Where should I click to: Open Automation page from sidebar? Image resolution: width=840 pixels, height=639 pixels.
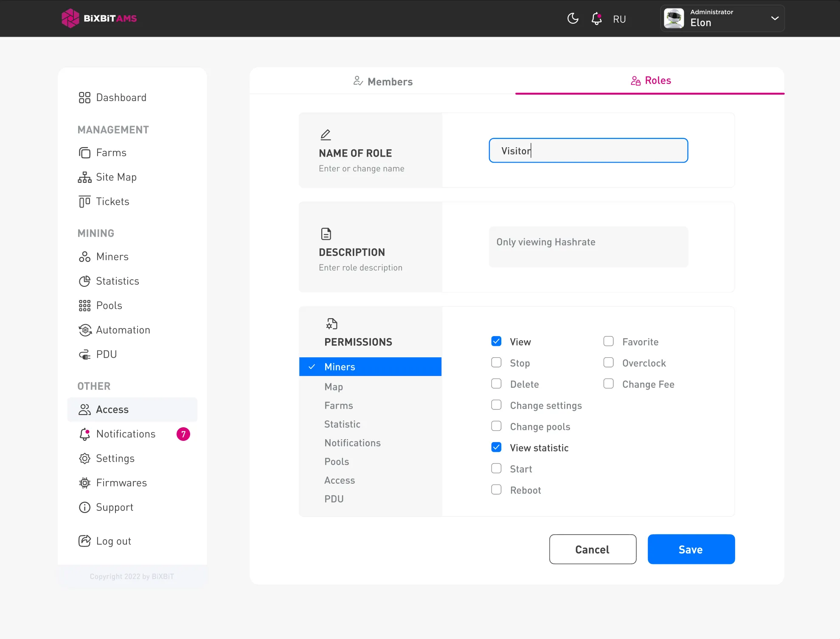pyautogui.click(x=115, y=330)
